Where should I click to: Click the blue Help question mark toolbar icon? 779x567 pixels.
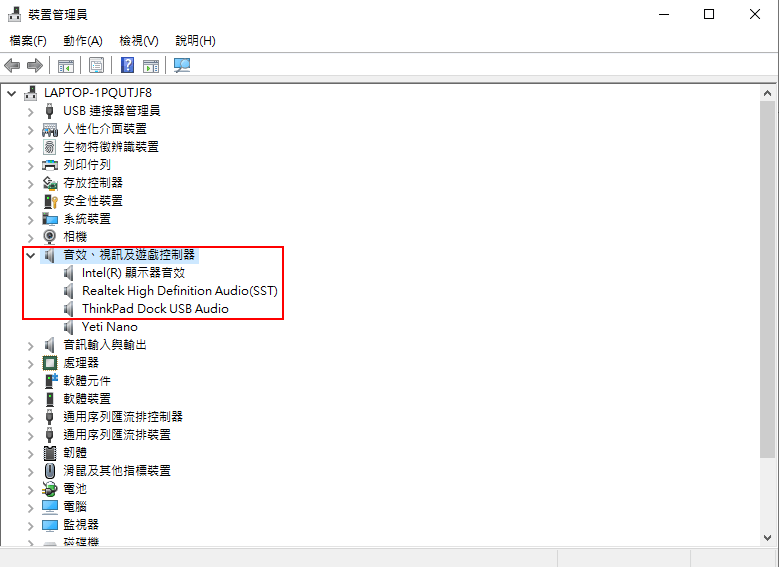[127, 66]
